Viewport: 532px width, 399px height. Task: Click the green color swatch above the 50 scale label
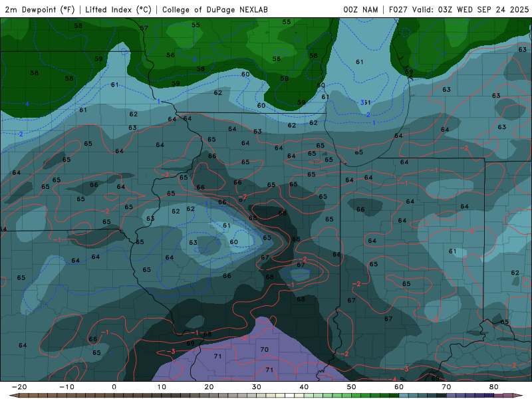click(356, 396)
